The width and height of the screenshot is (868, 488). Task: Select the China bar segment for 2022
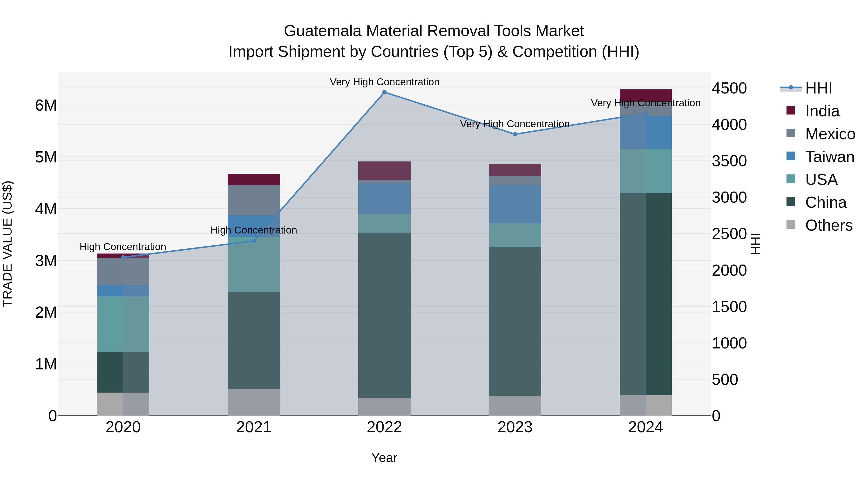click(385, 315)
